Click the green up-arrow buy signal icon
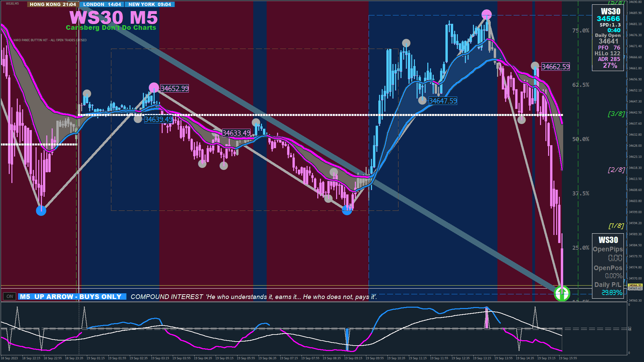The width and height of the screenshot is (644, 362). (x=562, y=294)
